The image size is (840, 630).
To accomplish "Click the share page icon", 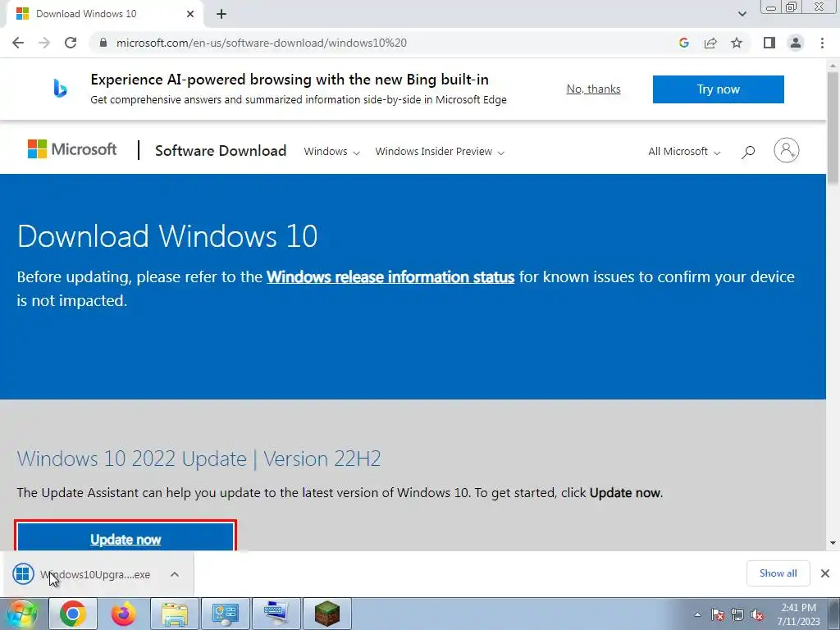I will 710,43.
